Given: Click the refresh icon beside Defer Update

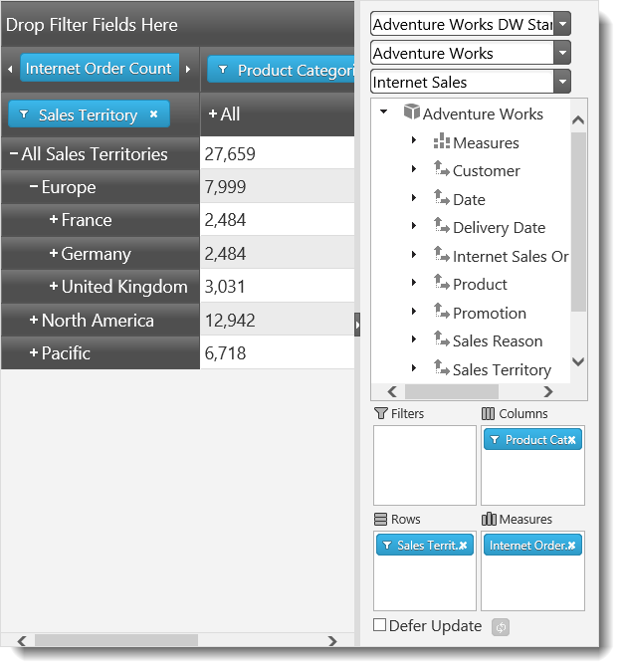Looking at the screenshot, I should pos(502,627).
